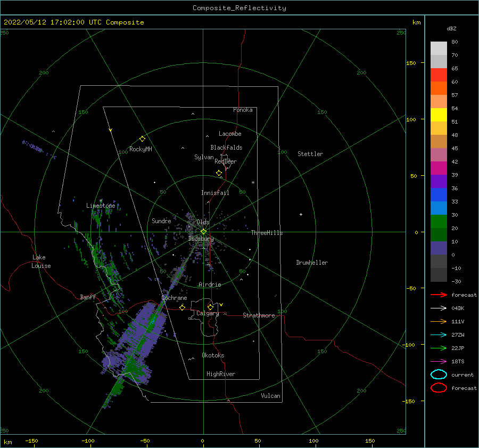Select the 48 dBZ tan swatch

click(439, 142)
